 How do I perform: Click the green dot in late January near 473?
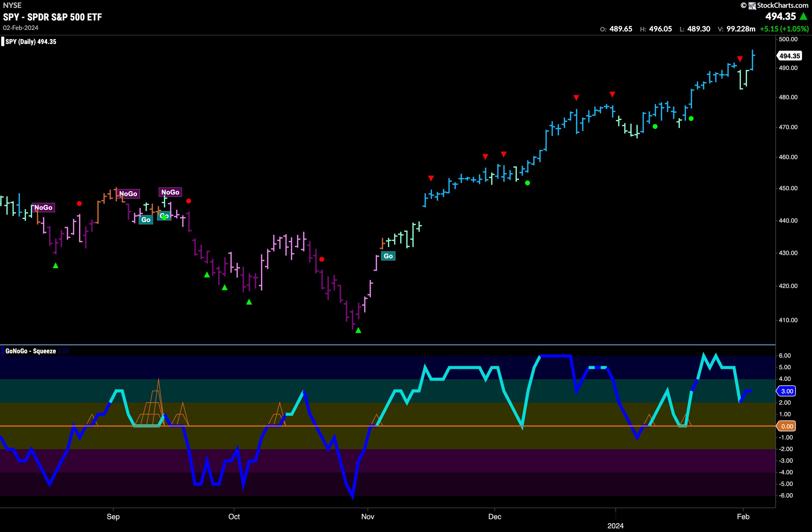click(x=691, y=119)
